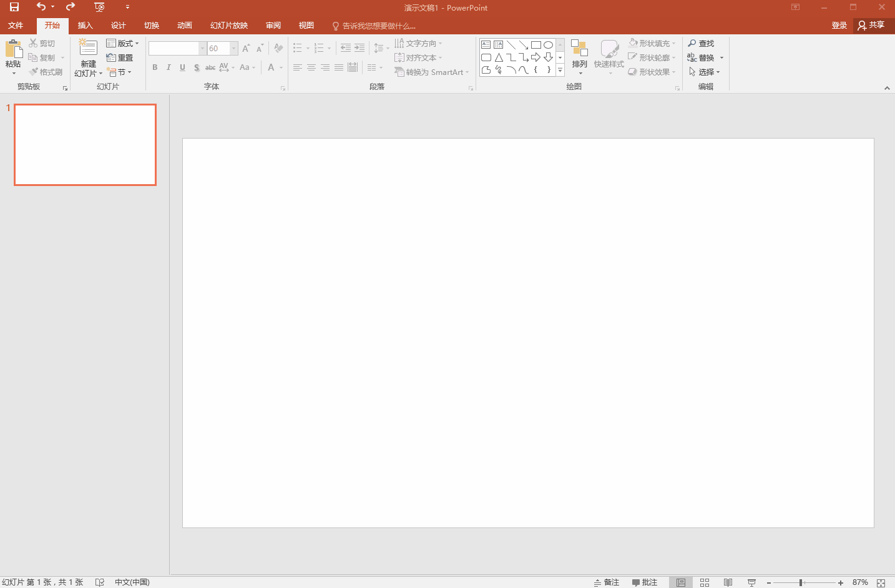Toggle the Notes (备注) pane
Image resolution: width=895 pixels, height=588 pixels.
[x=606, y=582]
